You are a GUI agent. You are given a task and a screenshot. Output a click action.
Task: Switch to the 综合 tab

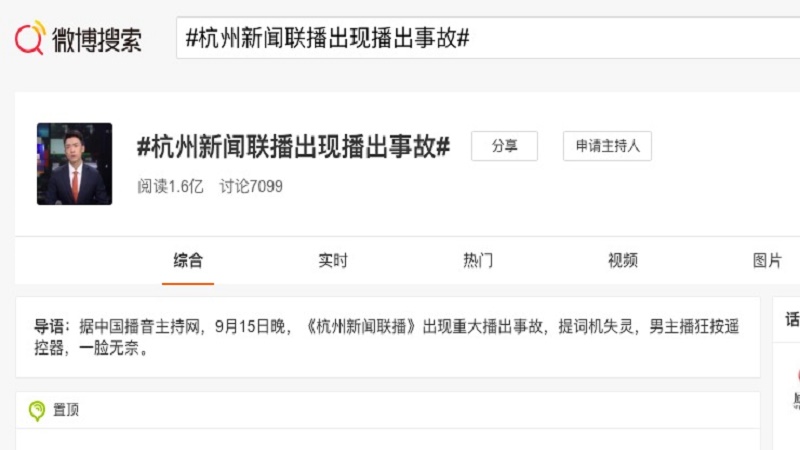(x=188, y=261)
